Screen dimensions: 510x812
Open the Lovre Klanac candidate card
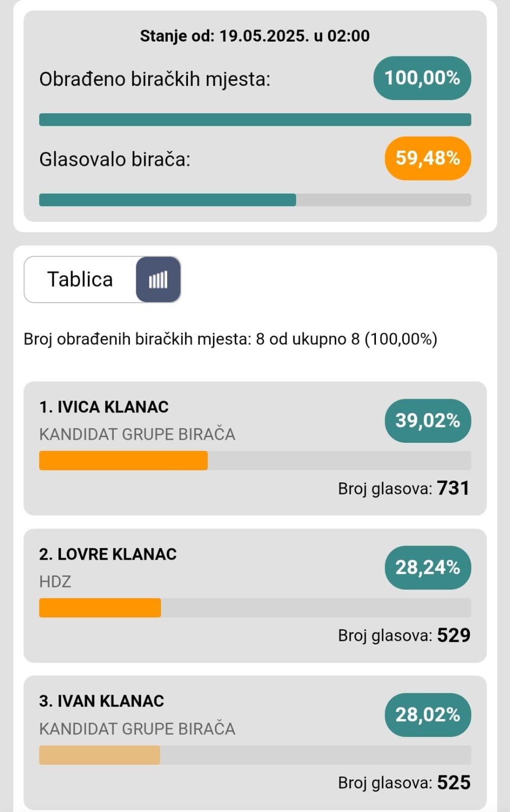coord(255,596)
